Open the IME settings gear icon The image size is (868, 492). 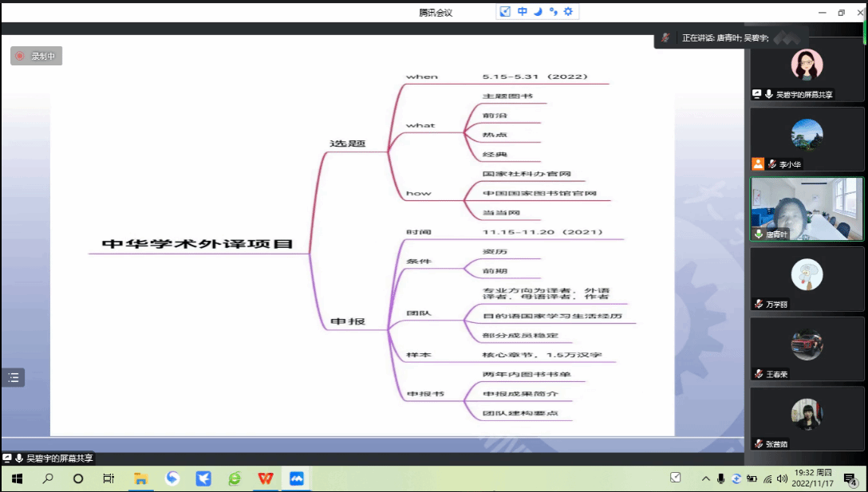click(x=568, y=11)
